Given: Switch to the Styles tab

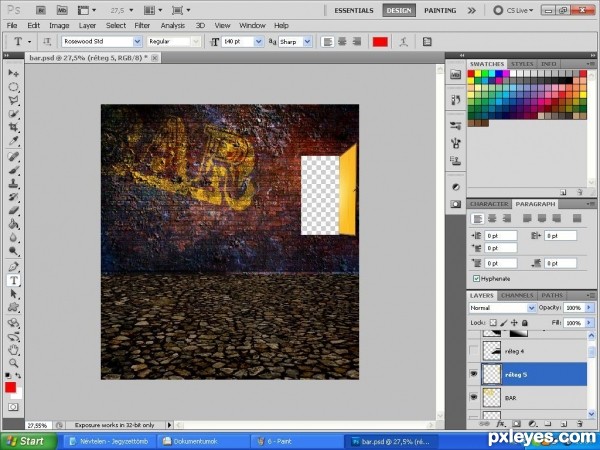Looking at the screenshot, I should pos(522,64).
